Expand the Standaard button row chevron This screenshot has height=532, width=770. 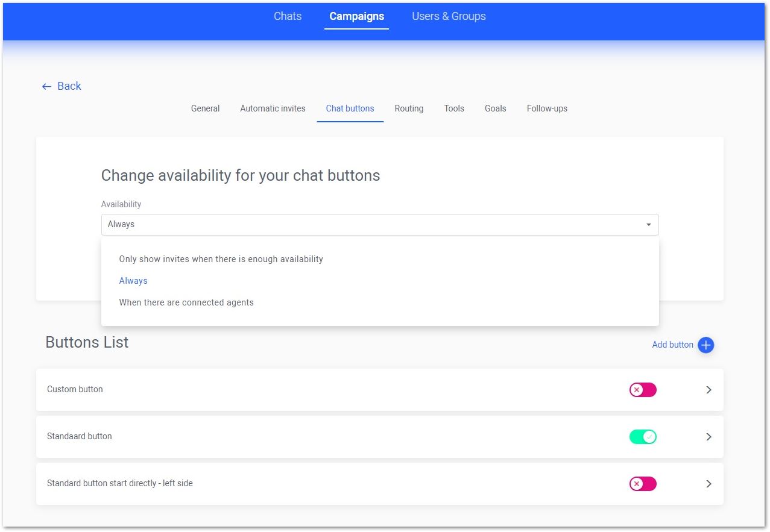709,437
